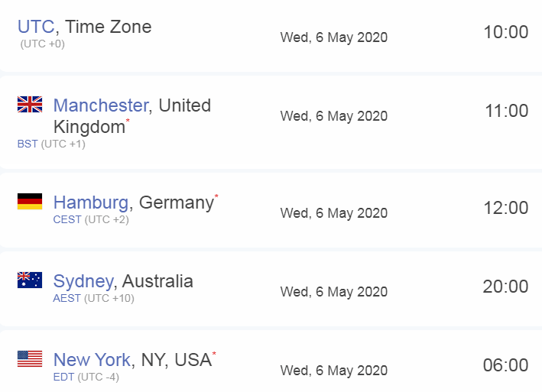This screenshot has width=542, height=392.
Task: Click the 11:00 Manchester time value
Action: tap(506, 111)
